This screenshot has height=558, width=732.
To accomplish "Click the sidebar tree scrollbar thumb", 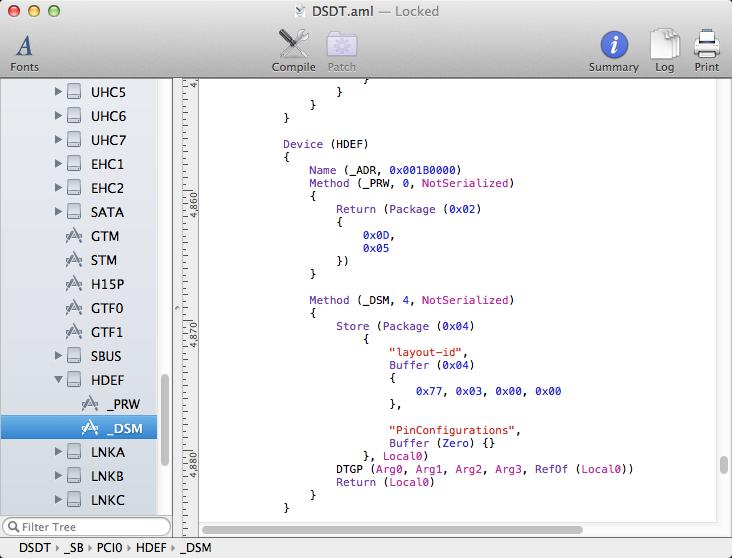I will point(165,419).
